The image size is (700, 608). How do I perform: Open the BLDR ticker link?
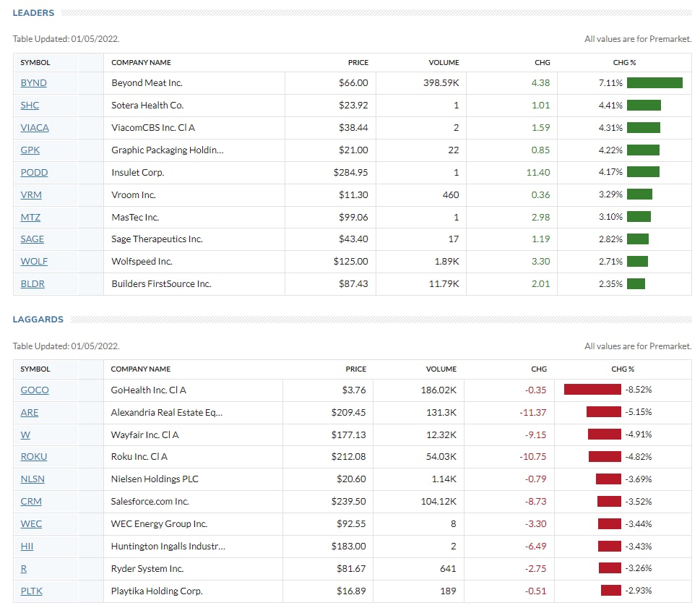(33, 283)
